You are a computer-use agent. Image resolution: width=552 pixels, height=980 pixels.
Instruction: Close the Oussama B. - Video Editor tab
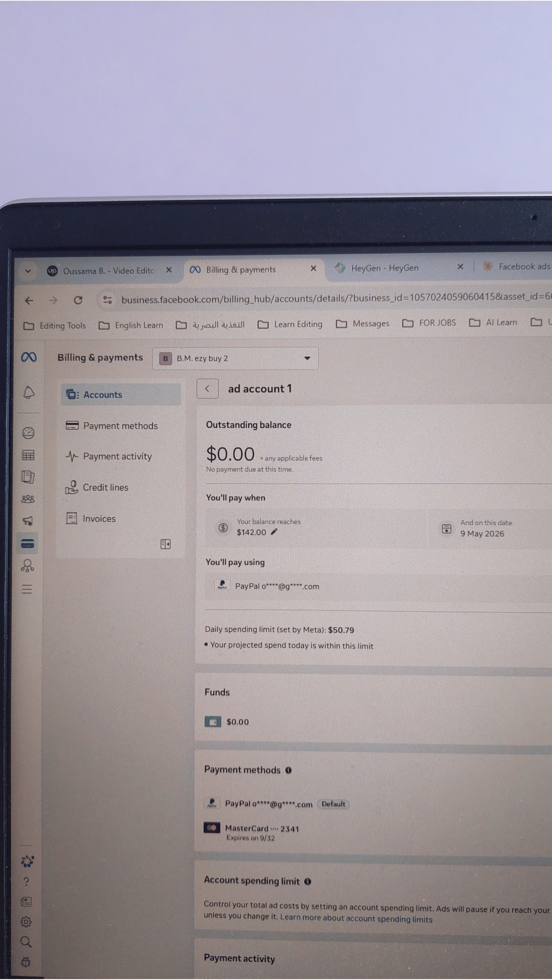169,270
